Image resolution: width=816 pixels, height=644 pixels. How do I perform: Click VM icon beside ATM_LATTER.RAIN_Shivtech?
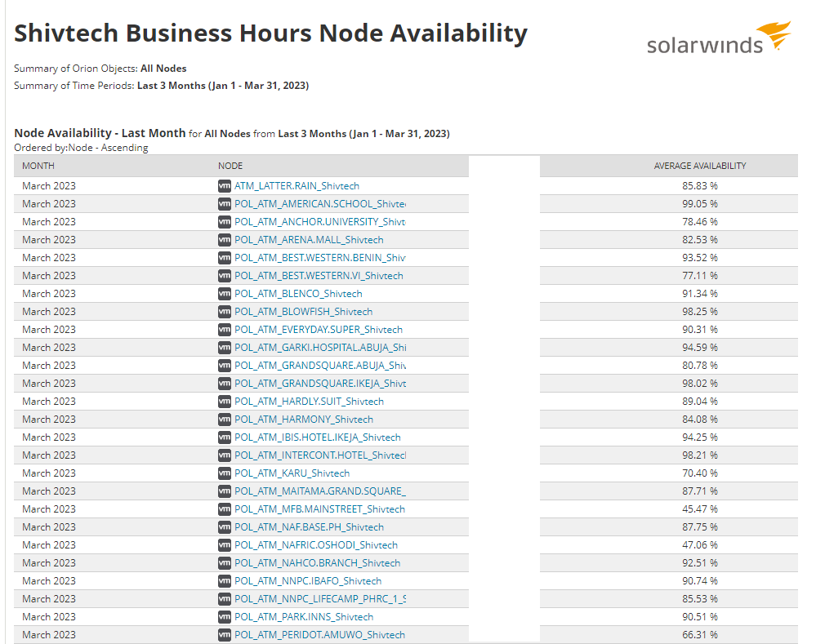[x=225, y=186]
